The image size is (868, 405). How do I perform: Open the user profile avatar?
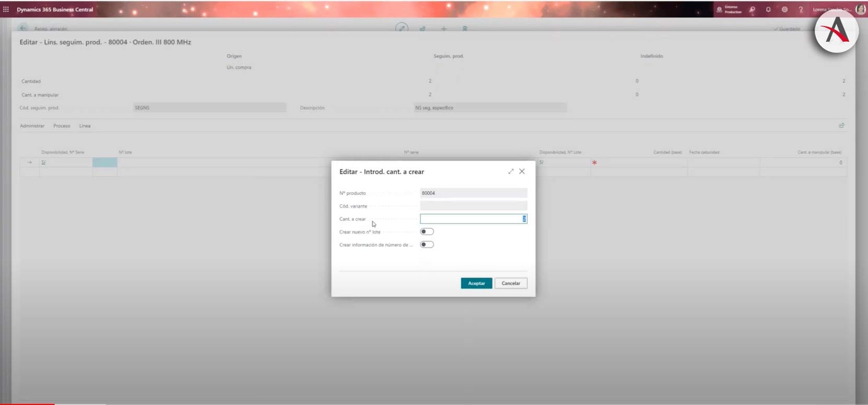coord(860,9)
